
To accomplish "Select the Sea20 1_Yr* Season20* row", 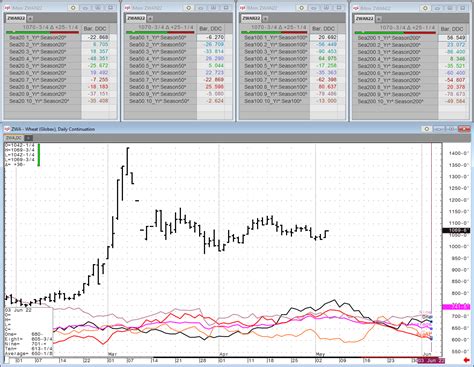I will pos(43,37).
